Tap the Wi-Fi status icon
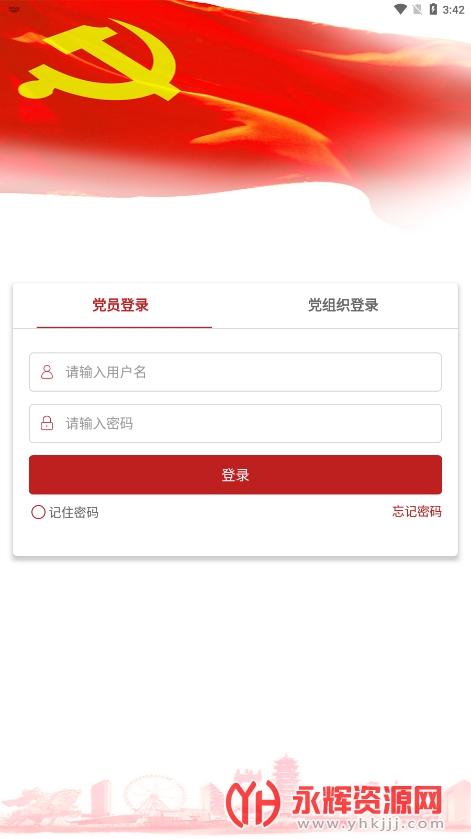The width and height of the screenshot is (471, 839). pos(400,10)
